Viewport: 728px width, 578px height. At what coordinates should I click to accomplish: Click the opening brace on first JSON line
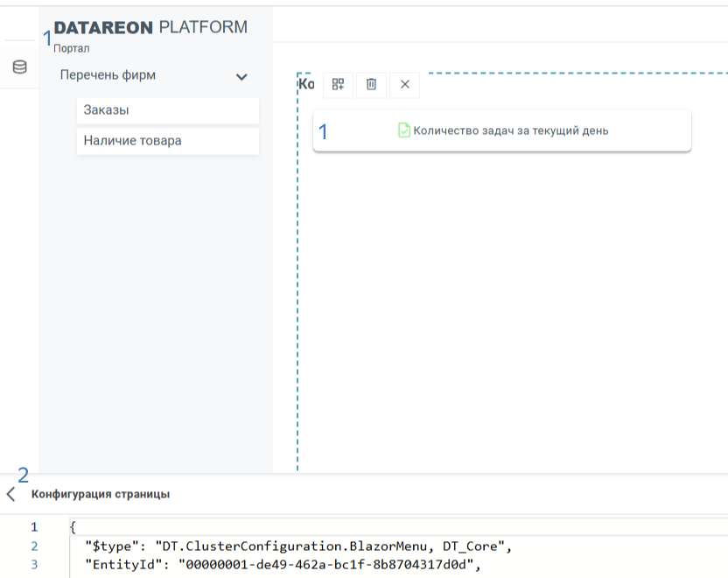coord(73,528)
